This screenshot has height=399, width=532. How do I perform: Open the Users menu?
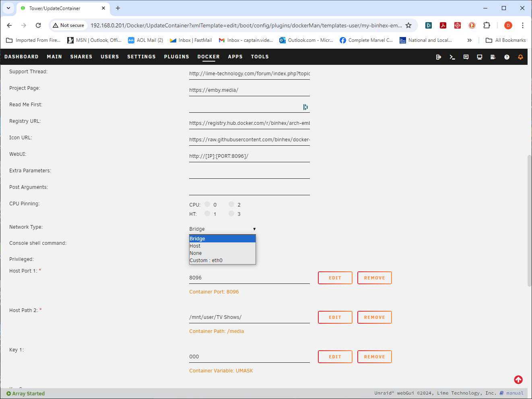pyautogui.click(x=110, y=57)
